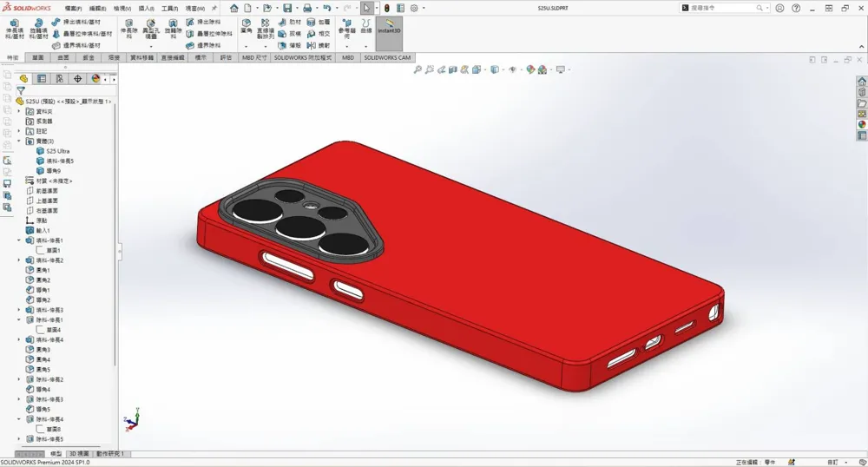Image resolution: width=868 pixels, height=467 pixels.
Task: Select the 材質 <未指定> material item
Action: (x=49, y=181)
